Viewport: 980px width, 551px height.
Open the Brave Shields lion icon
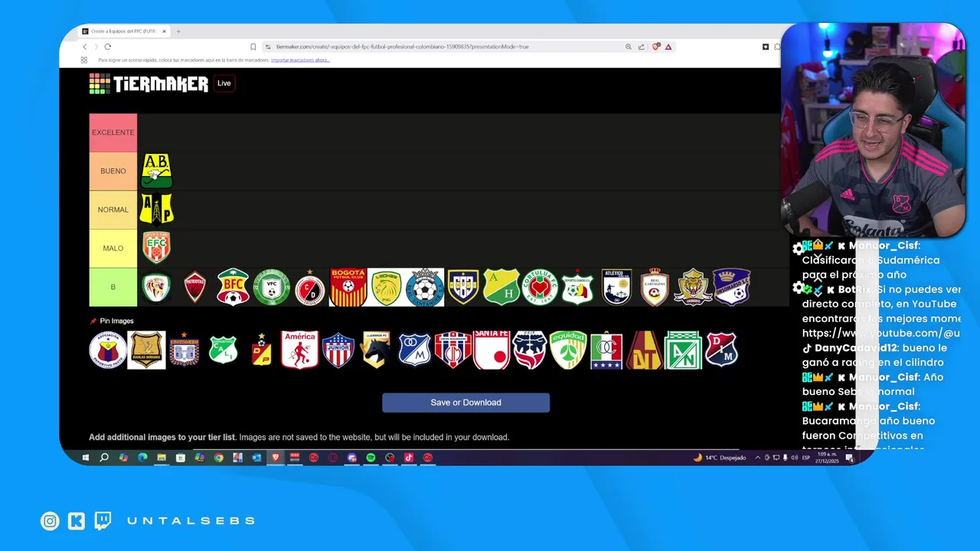pyautogui.click(x=656, y=47)
